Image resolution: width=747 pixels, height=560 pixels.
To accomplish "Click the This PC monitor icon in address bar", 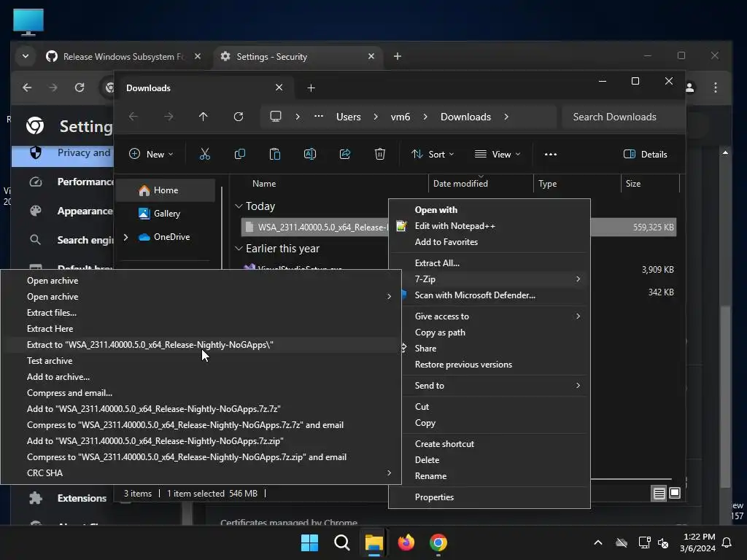I will coord(276,117).
